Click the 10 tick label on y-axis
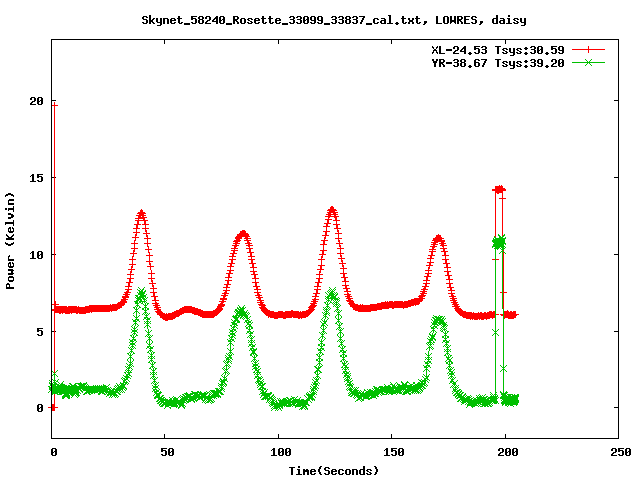Viewport: 640px width, 480px height. [x=37, y=254]
